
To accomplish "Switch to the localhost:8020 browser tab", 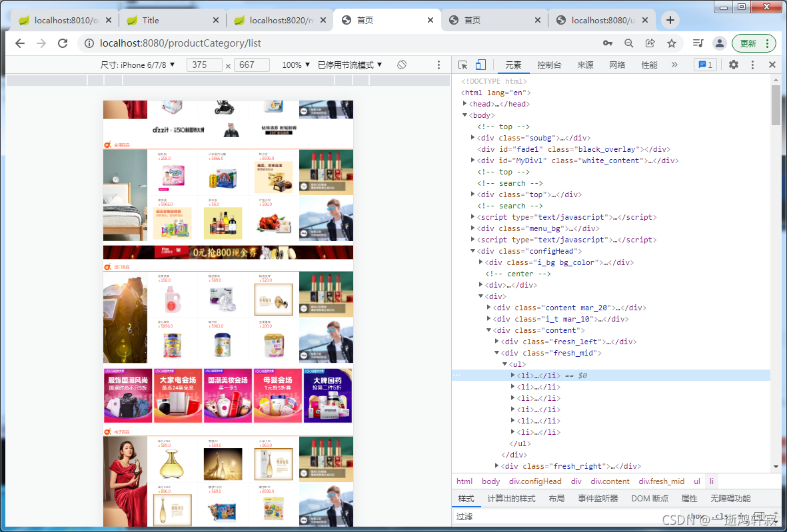I will coord(280,20).
